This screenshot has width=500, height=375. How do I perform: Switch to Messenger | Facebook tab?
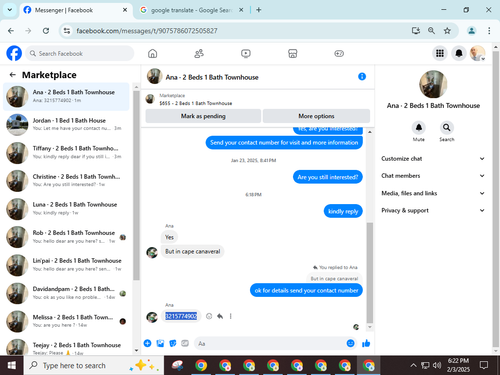point(75,10)
